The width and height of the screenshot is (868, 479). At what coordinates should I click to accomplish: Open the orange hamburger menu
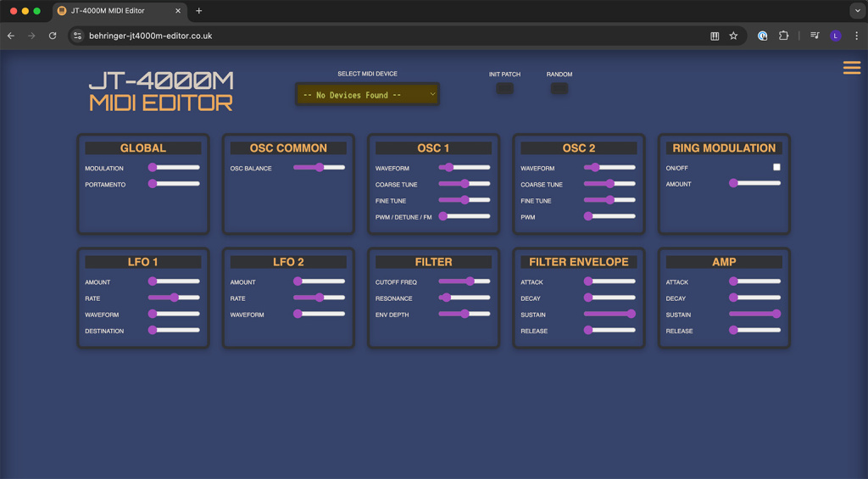(851, 68)
